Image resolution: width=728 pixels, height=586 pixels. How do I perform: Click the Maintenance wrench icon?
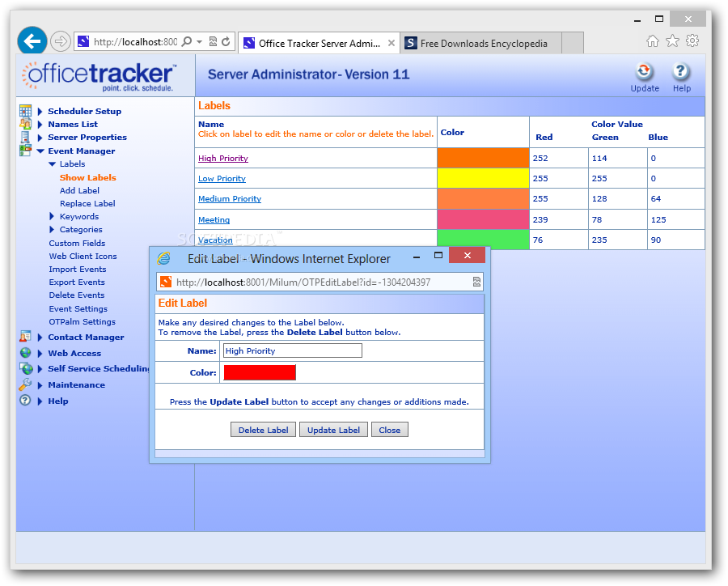(x=25, y=384)
